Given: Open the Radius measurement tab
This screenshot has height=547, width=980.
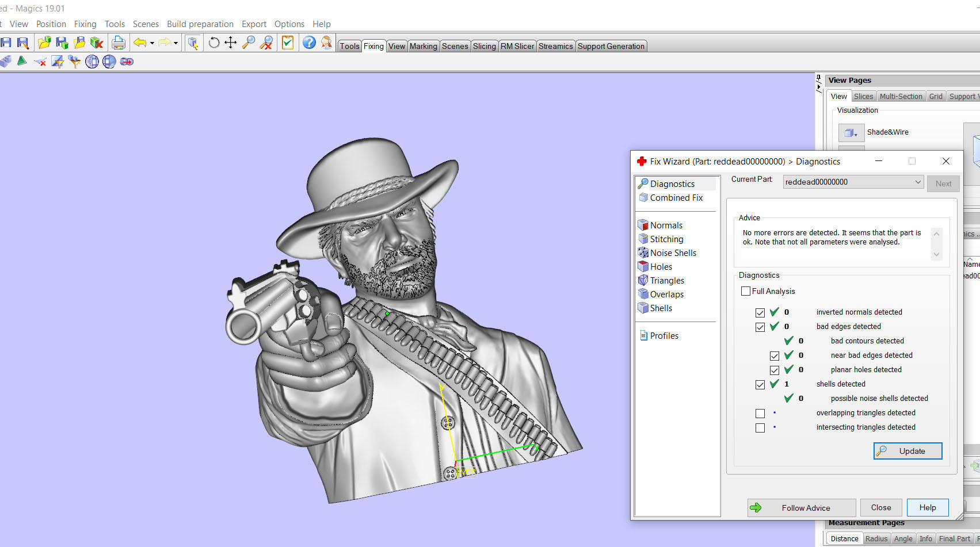Looking at the screenshot, I should pyautogui.click(x=876, y=538).
